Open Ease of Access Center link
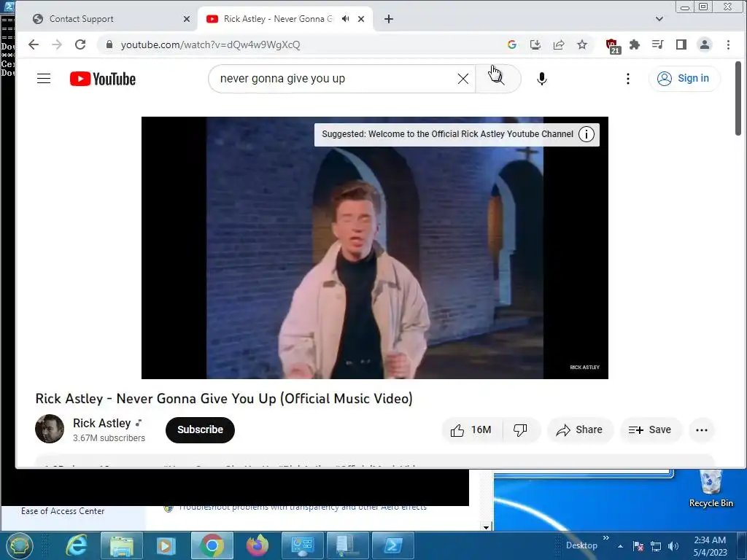Screen dimensions: 747x560 coord(63,511)
